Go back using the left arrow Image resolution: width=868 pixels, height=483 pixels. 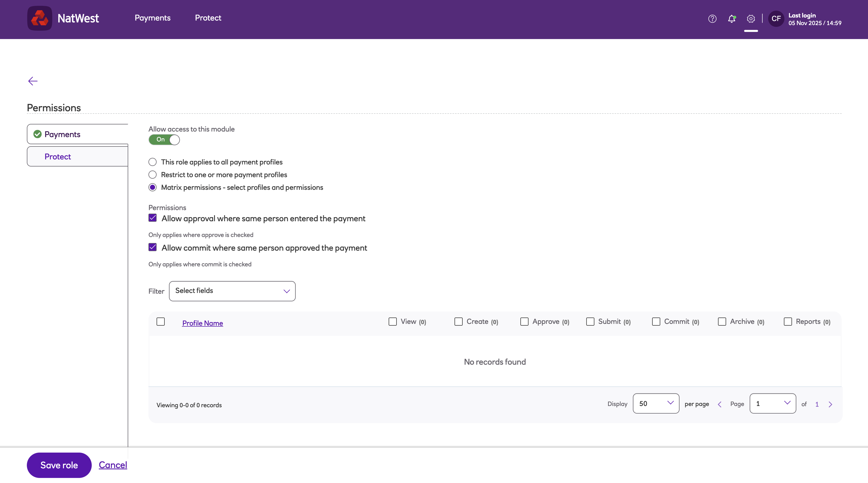33,81
